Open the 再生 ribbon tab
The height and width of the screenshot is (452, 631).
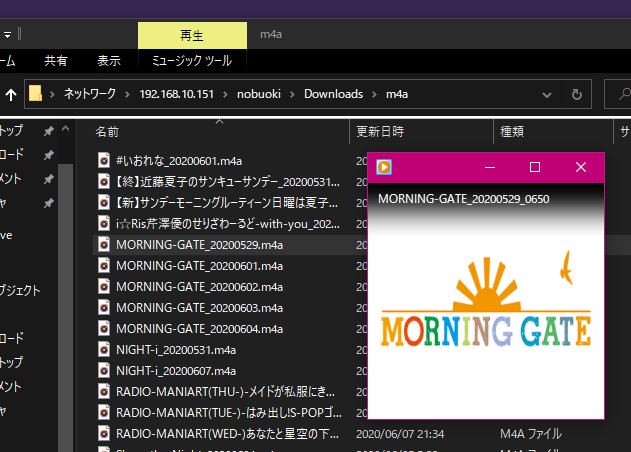(x=191, y=35)
